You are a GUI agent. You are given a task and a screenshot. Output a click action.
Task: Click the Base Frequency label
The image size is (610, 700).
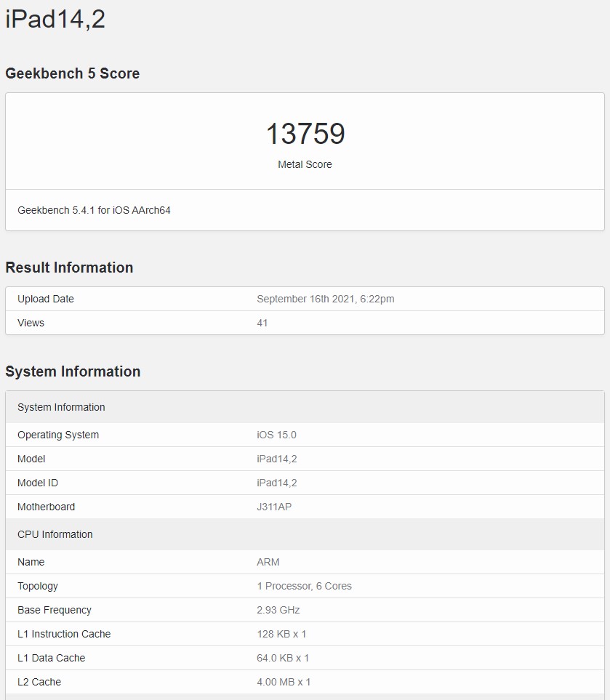[x=54, y=610]
